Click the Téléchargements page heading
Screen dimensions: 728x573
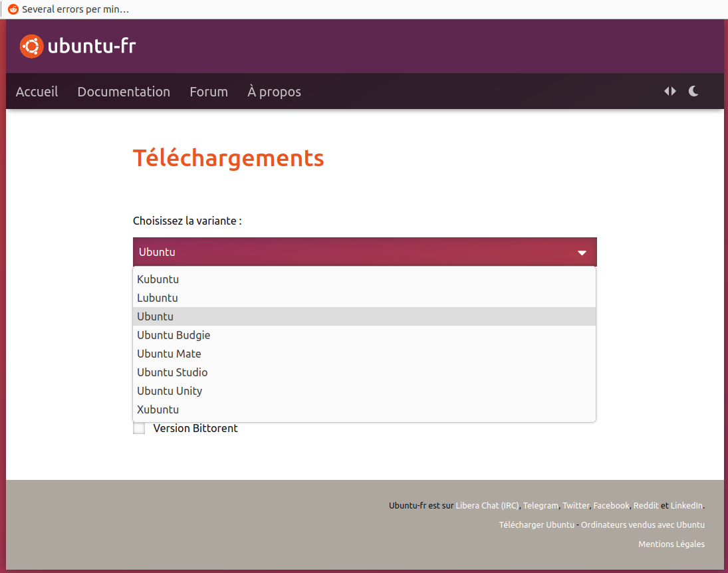228,158
